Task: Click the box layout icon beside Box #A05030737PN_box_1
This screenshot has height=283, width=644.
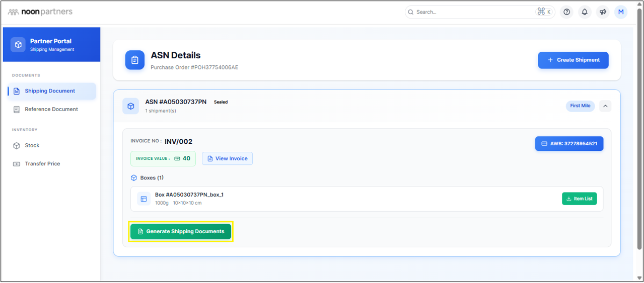Action: [x=144, y=199]
